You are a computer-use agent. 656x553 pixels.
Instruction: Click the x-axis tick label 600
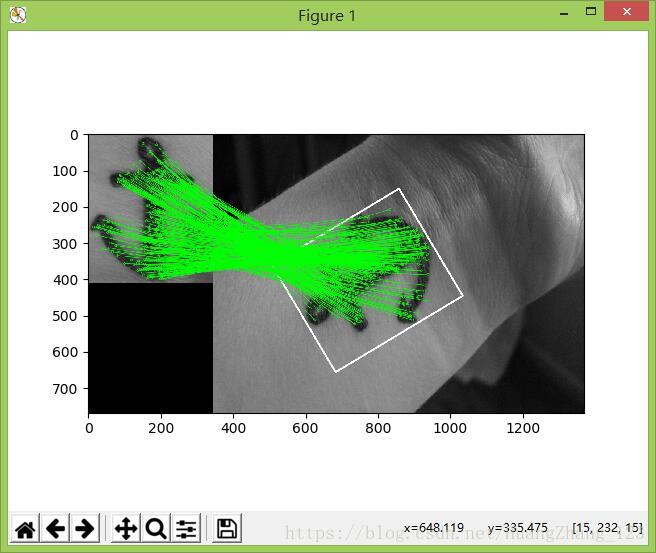[305, 428]
